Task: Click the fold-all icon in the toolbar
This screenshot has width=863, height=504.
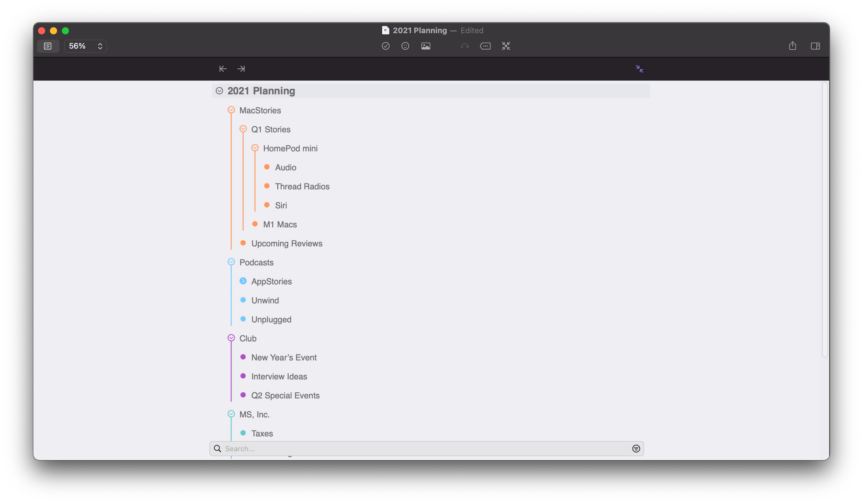Action: tap(505, 46)
